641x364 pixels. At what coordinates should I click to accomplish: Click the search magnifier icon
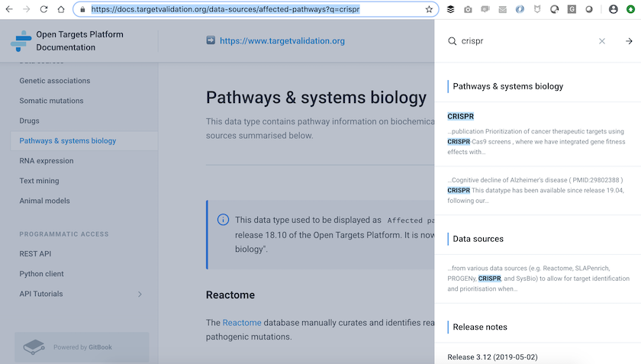pyautogui.click(x=452, y=41)
